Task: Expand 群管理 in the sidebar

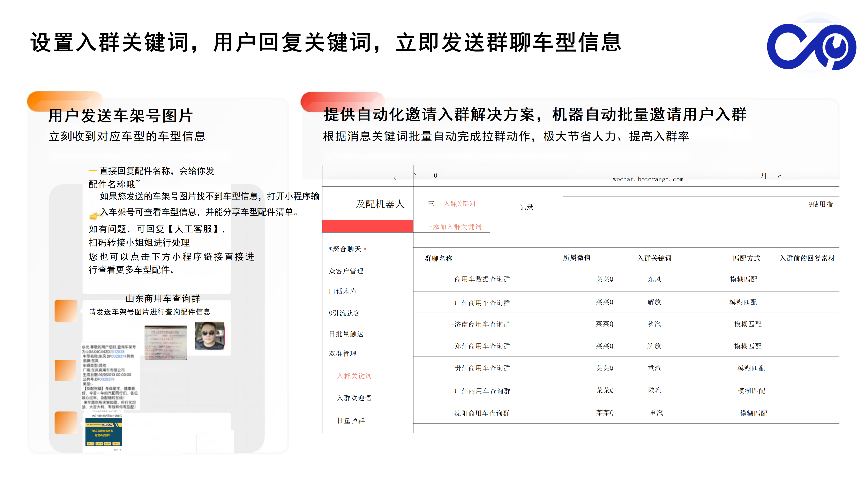Action: 343,354
